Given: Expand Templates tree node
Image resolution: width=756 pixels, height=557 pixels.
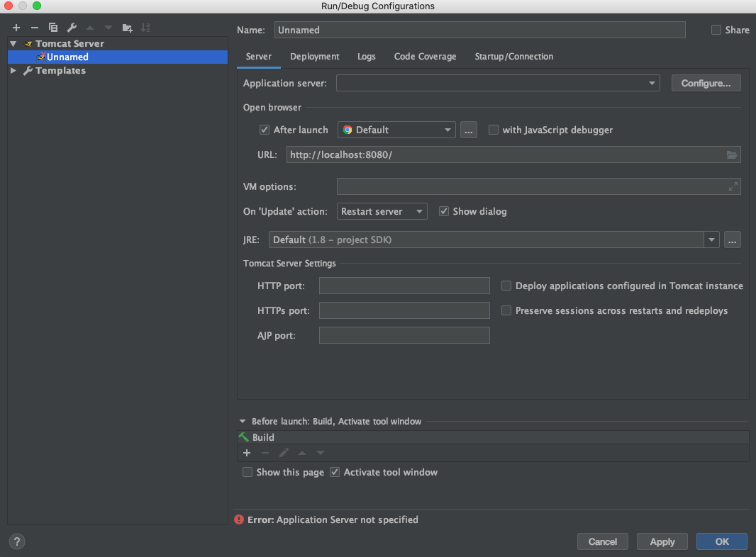Looking at the screenshot, I should 13,71.
